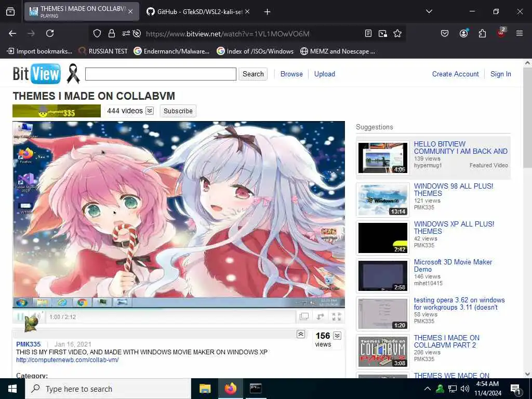Close the GitHub WSL2-kali tab
Viewport: 532px width, 399px height.
[247, 11]
